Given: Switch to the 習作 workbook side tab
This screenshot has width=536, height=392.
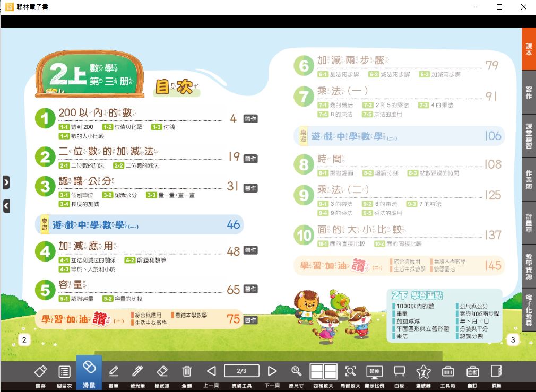Looking at the screenshot, I should [529, 93].
